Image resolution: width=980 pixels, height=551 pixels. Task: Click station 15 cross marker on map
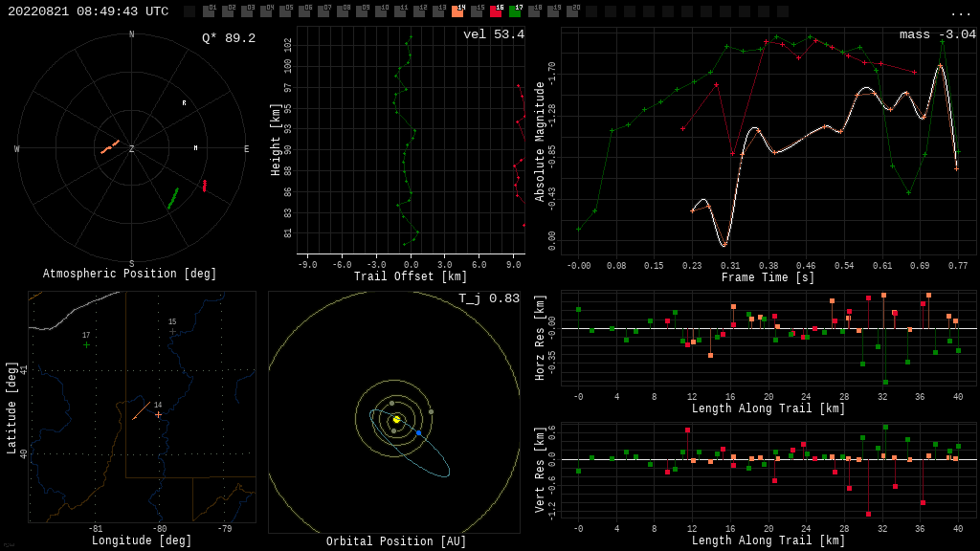coord(172,332)
